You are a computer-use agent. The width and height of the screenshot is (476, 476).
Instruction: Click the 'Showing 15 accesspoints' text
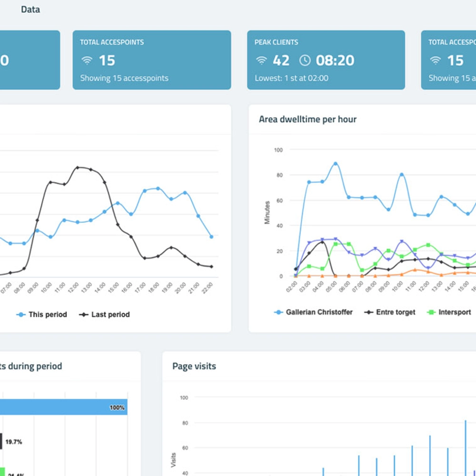point(124,78)
